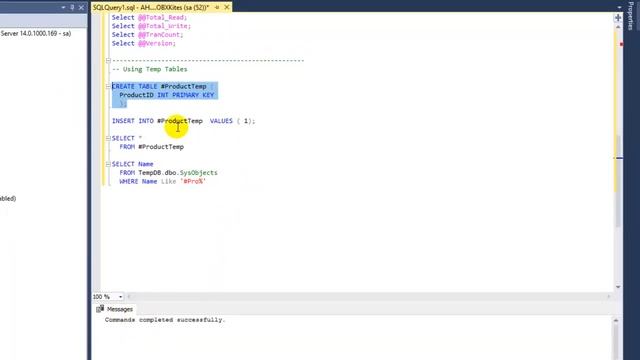The width and height of the screenshot is (640, 360).
Task: Switch to the Messages results tab
Action: click(x=115, y=309)
